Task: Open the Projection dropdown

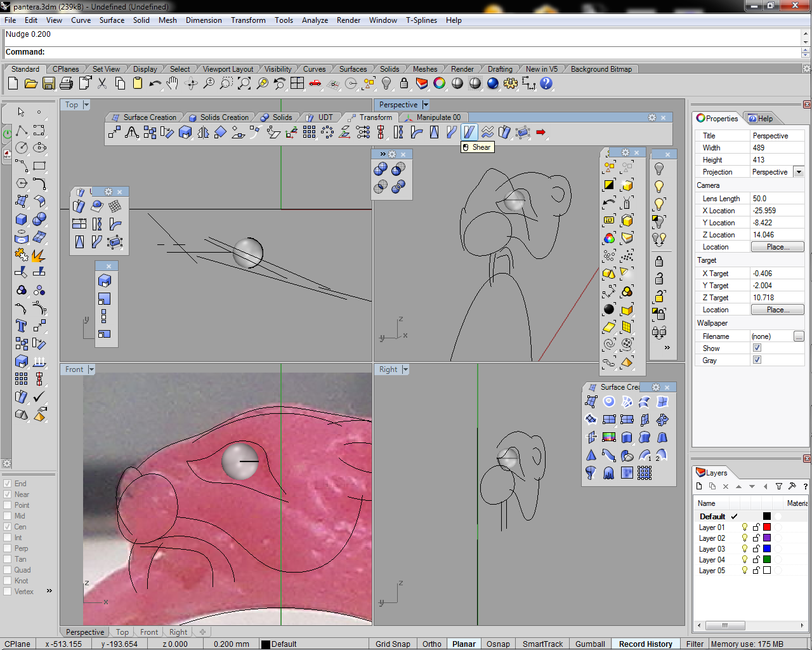Action: coord(799,172)
